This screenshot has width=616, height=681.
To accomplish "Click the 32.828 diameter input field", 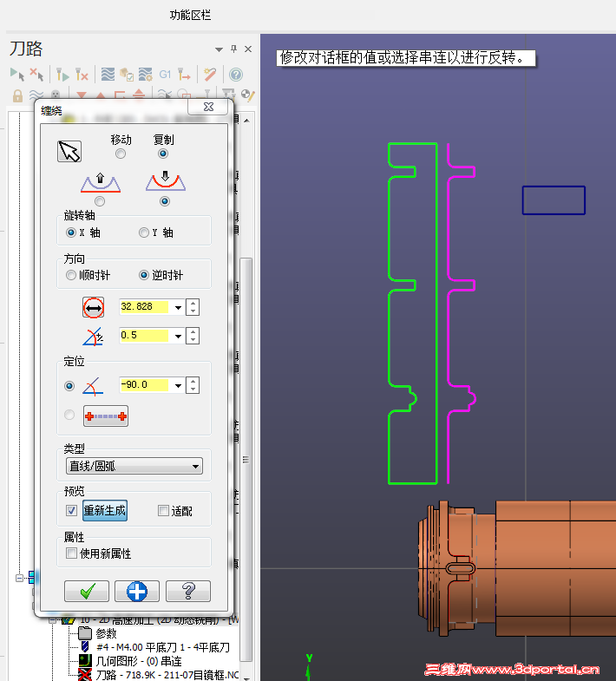I will [x=144, y=307].
